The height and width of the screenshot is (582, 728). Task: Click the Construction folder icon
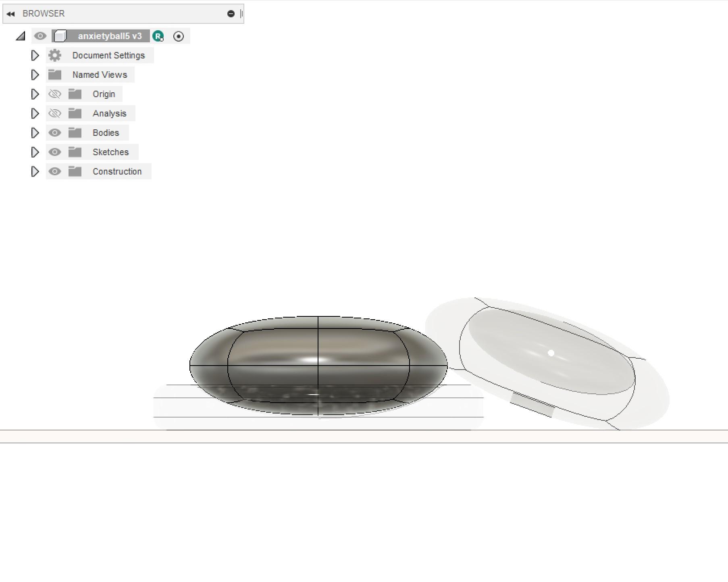[75, 171]
